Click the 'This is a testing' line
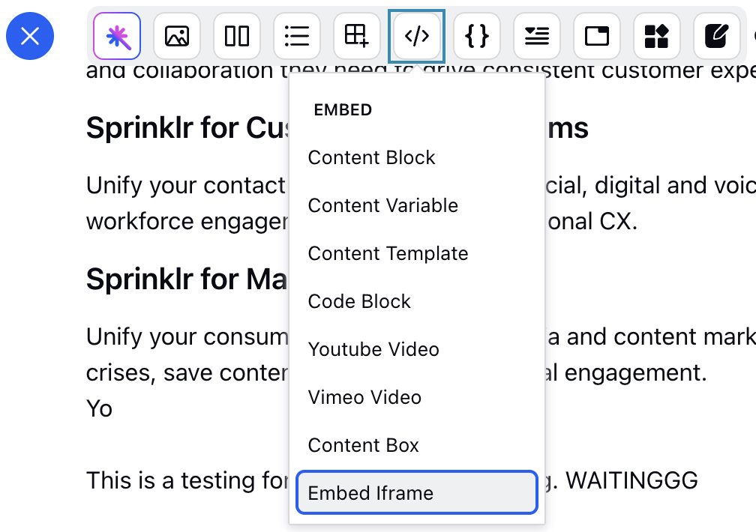Viewport: 756px width, 532px height. (187, 480)
